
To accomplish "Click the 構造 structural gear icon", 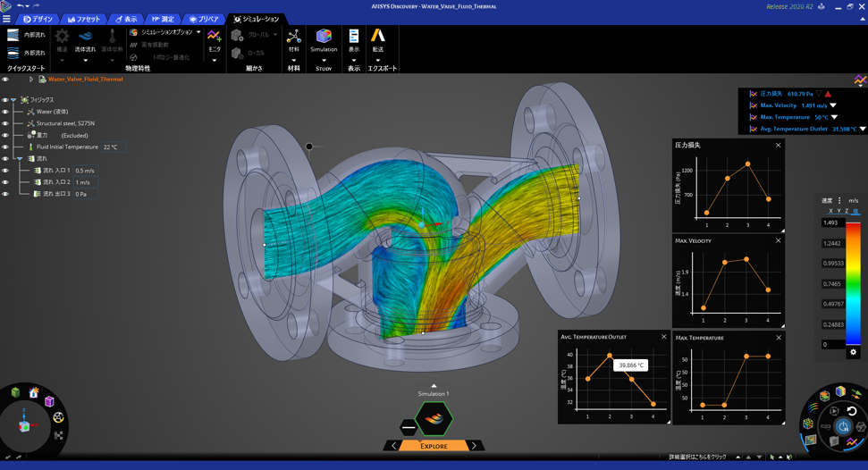I will pos(62,37).
